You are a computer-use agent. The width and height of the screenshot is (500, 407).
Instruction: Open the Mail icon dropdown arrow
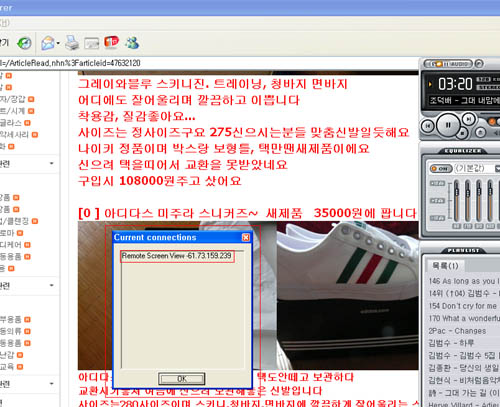coord(58,43)
